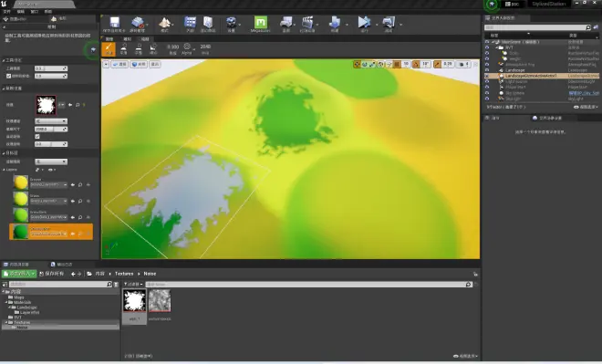
Task: Select the rotate gizmo viewport icon
Action: (365, 64)
